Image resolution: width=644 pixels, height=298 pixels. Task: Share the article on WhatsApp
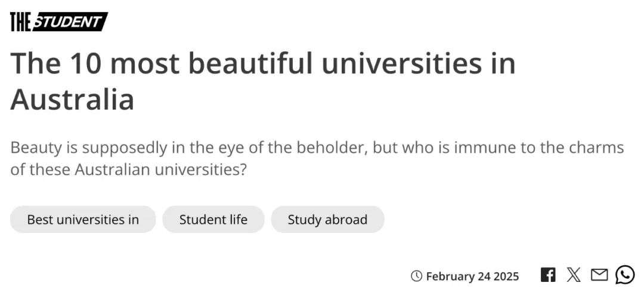click(x=625, y=275)
